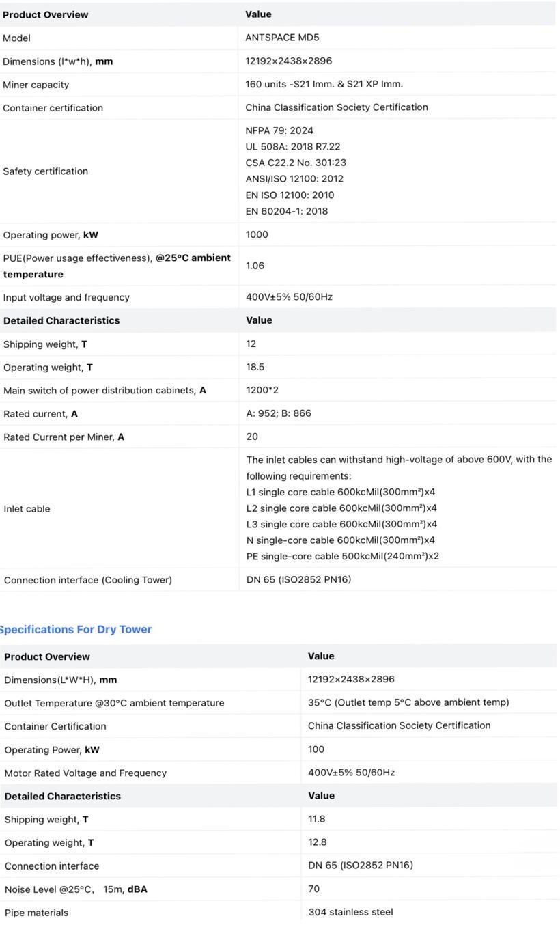Click the 304 stainless steel pipe materials value
The height and width of the screenshot is (927, 560).
click(x=350, y=912)
